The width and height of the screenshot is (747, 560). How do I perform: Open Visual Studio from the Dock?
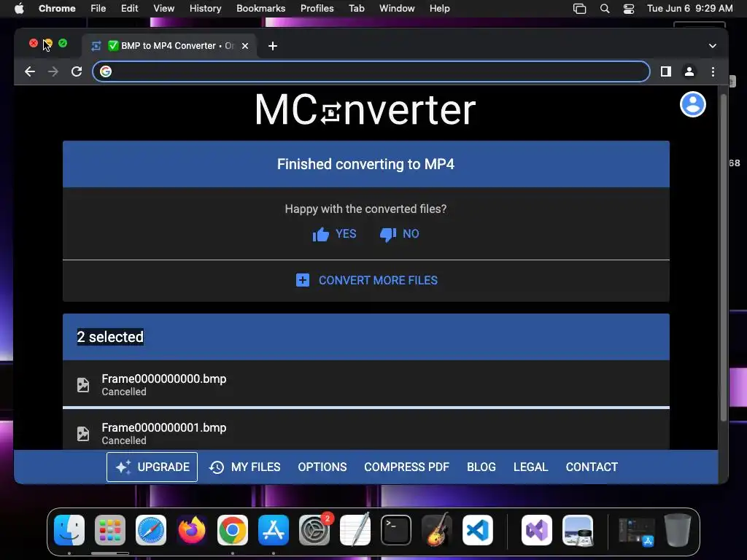pyautogui.click(x=537, y=530)
